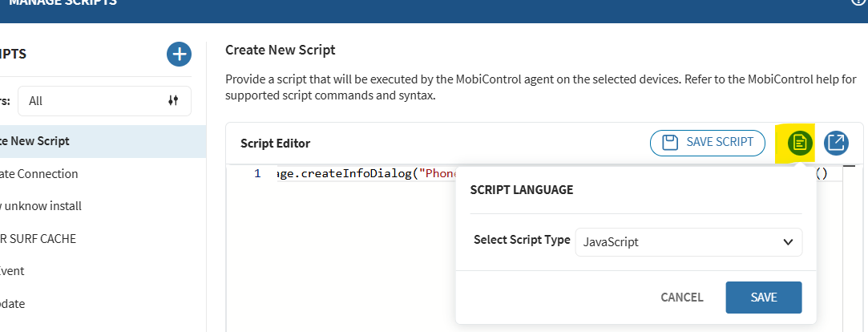Click SAVE in Script Language popup
This screenshot has width=868, height=332.
coord(763,298)
